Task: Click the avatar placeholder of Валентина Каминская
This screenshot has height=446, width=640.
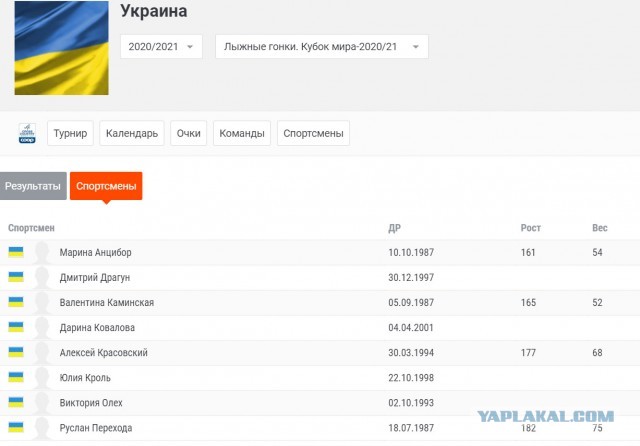Action: [x=42, y=303]
